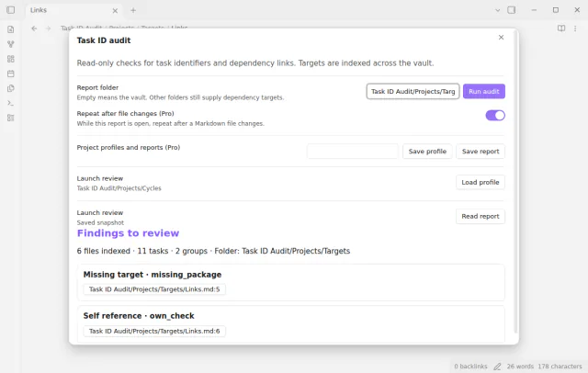Screen dimensions: 588x373
Task: Open canvas icon in ribbon
Action: coord(11,59)
